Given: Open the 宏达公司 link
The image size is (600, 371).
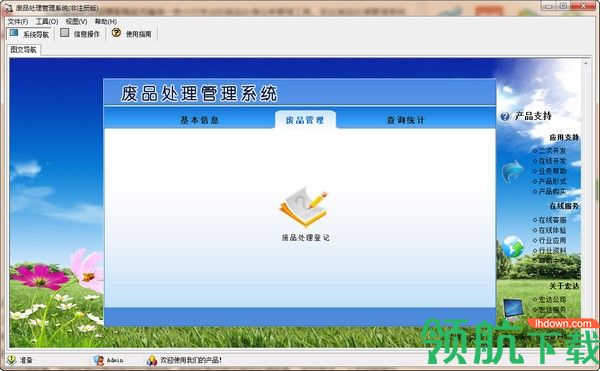Looking at the screenshot, I should [x=552, y=299].
